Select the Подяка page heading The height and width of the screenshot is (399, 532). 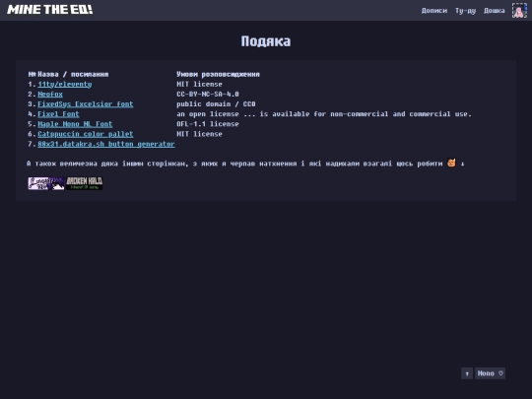click(266, 41)
